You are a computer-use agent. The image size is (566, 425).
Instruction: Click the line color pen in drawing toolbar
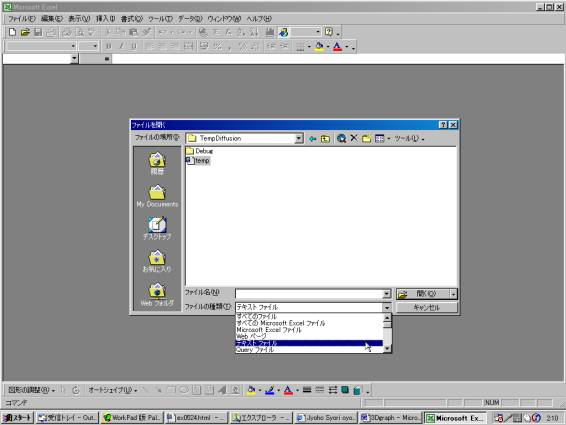pos(269,390)
